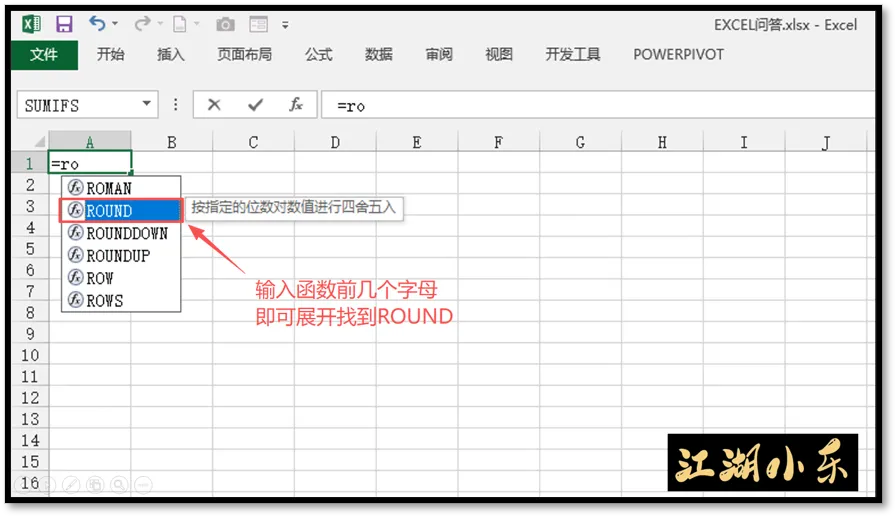Select row 1 header

(x=30, y=164)
